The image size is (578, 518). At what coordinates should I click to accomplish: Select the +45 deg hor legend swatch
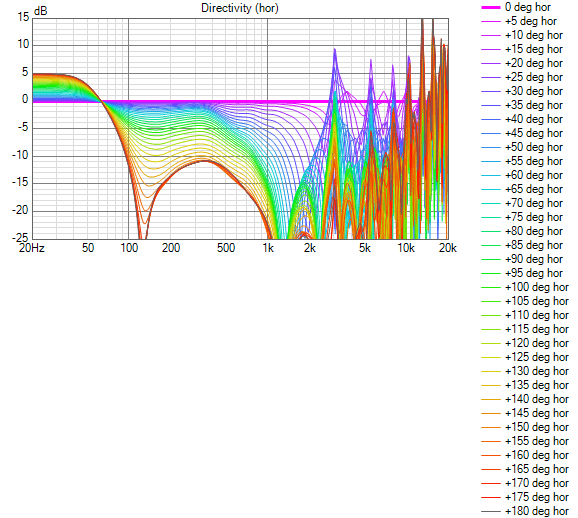click(491, 133)
